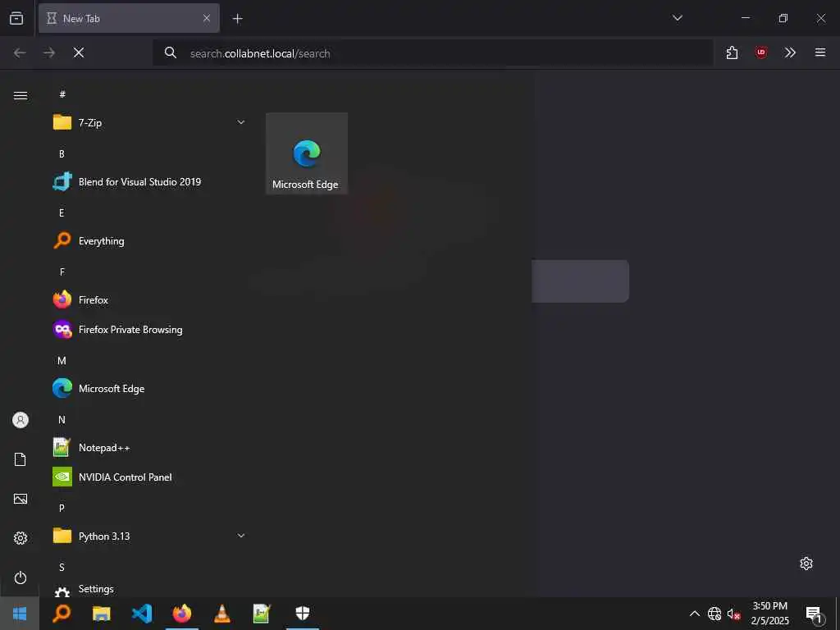This screenshot has height=630, width=840.
Task: Stop loading the page
Action: (x=79, y=52)
